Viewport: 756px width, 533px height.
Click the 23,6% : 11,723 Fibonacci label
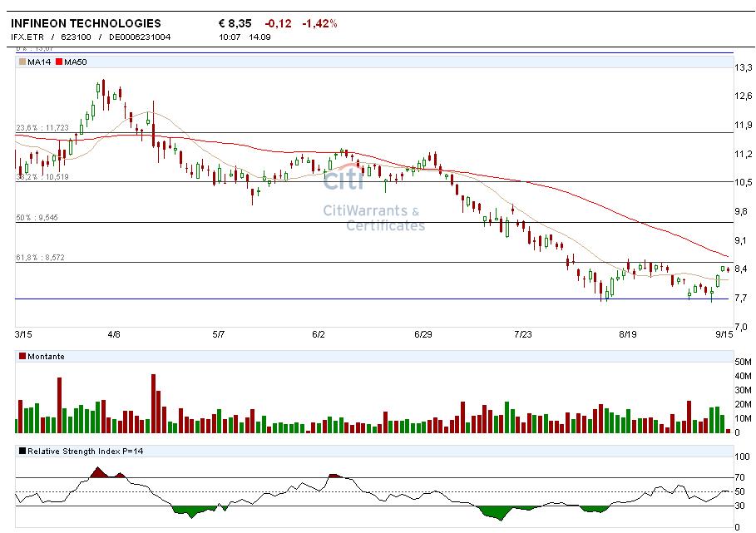point(42,128)
